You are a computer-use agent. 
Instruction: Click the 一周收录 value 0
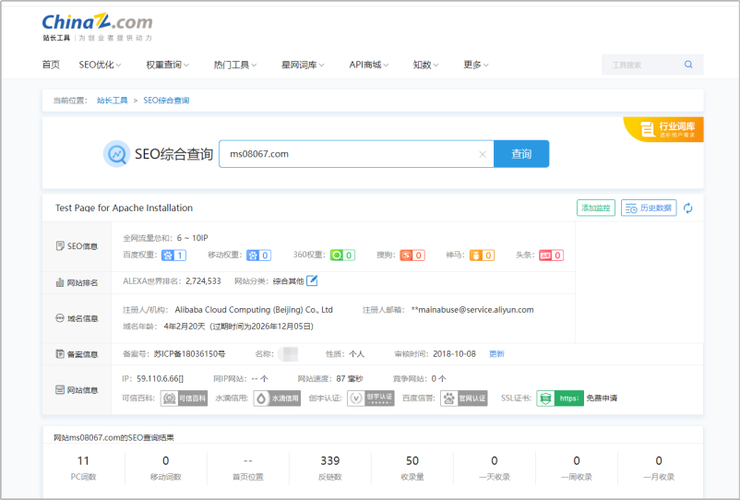[x=577, y=461]
